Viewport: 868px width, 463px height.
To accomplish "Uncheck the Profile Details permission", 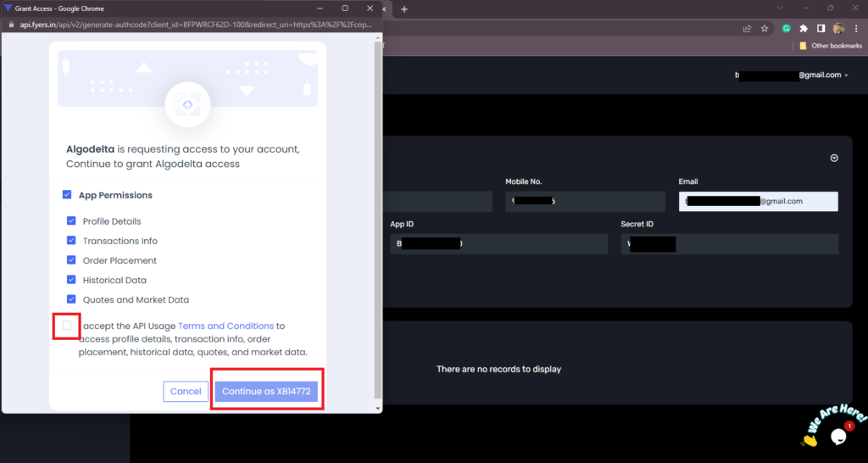I will (x=71, y=220).
